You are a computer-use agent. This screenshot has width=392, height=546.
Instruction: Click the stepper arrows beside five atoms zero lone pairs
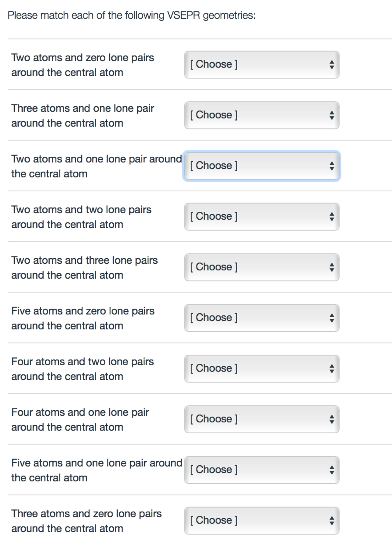(331, 318)
